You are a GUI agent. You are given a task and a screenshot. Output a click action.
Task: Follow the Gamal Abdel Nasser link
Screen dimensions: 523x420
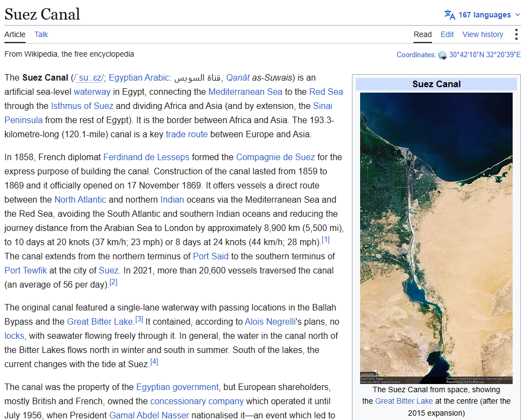click(x=149, y=415)
